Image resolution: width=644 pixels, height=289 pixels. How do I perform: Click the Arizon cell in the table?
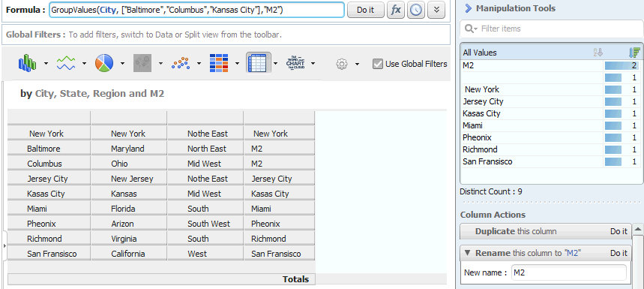click(128, 224)
